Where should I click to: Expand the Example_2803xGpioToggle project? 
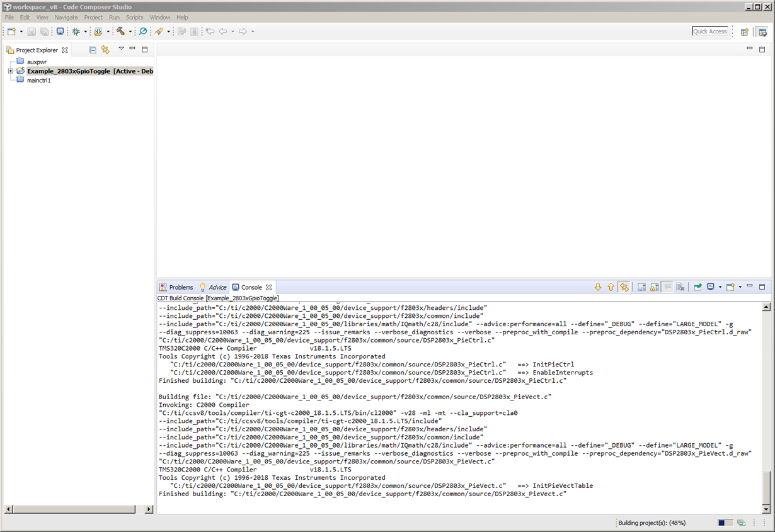coord(9,71)
